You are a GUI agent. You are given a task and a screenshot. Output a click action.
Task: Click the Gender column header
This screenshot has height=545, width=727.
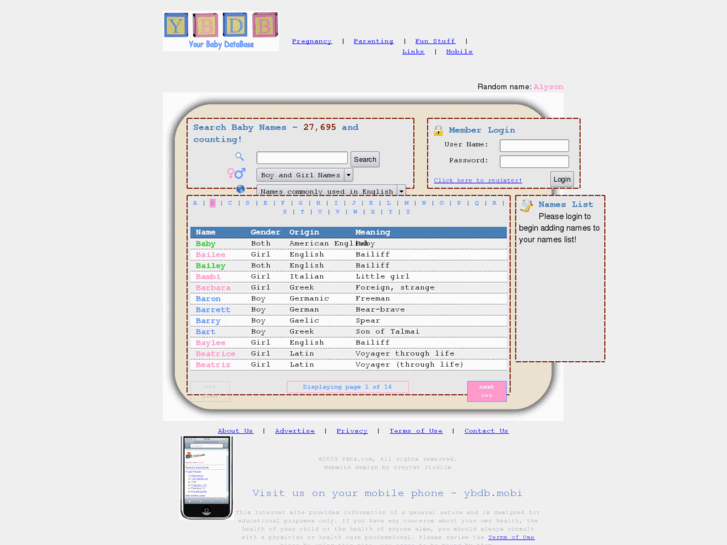point(265,232)
